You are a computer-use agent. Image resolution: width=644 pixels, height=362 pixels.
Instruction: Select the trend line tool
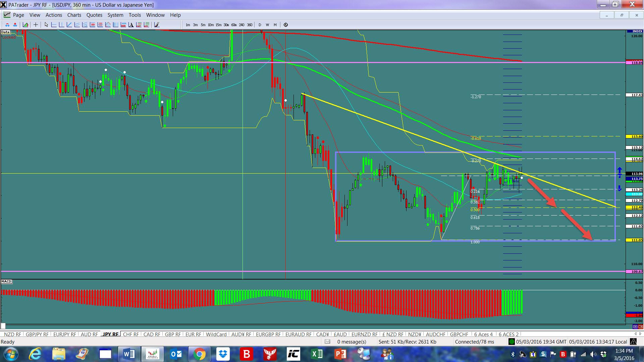point(69,25)
